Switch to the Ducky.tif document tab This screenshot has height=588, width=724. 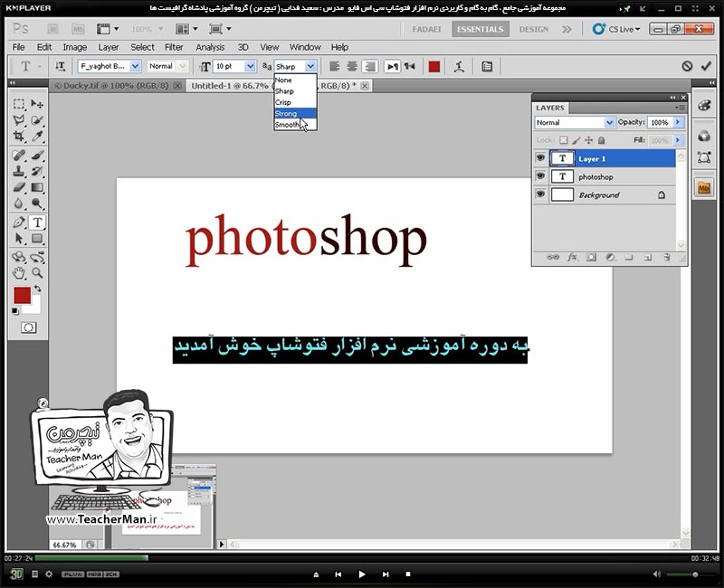pos(111,86)
